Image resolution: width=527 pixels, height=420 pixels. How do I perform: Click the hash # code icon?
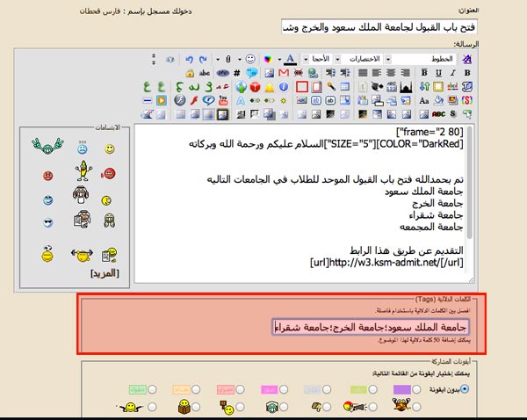pos(236,73)
